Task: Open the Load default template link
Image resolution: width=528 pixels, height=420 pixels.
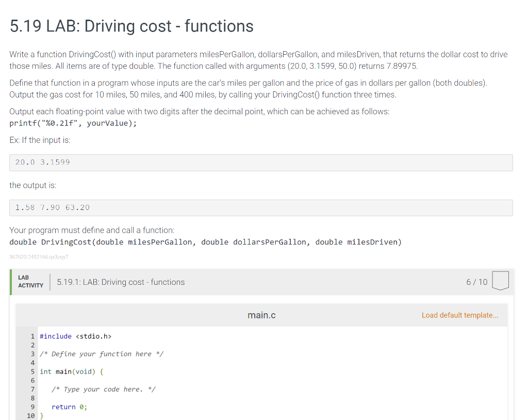Action: click(459, 315)
